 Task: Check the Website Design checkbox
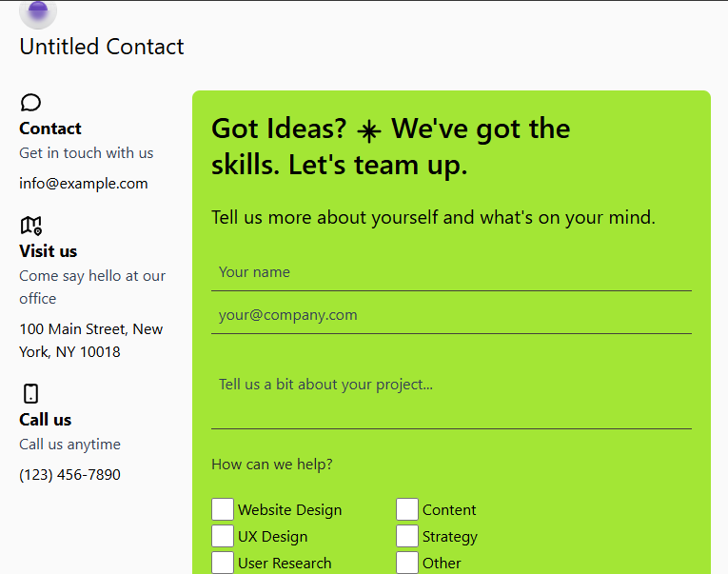pyautogui.click(x=223, y=509)
